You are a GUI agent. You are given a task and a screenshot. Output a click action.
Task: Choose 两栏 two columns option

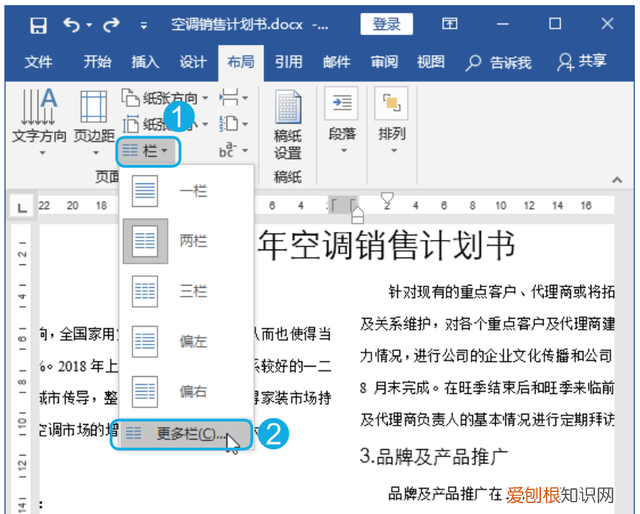tap(187, 241)
